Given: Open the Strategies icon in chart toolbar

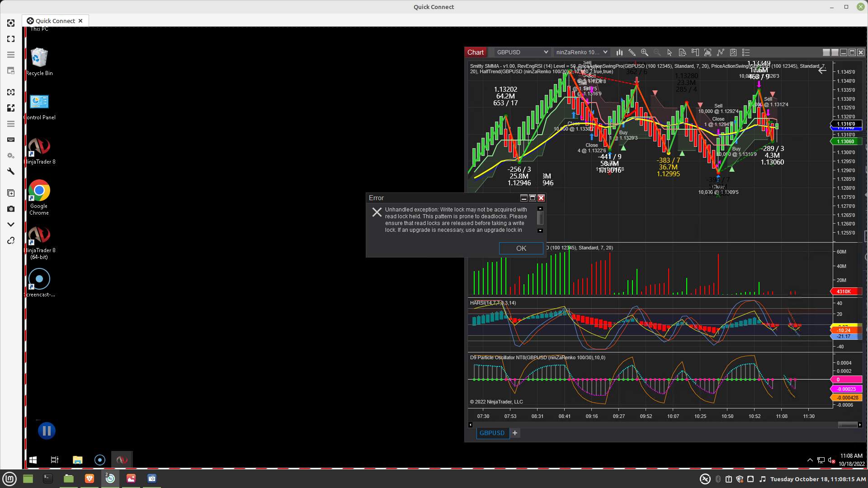Looking at the screenshot, I should click(x=733, y=52).
